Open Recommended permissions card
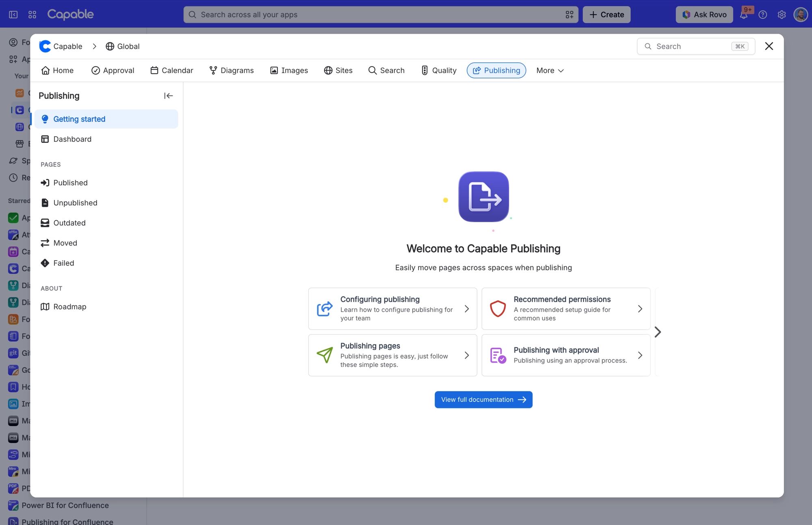The height and width of the screenshot is (525, 812). [x=566, y=309]
